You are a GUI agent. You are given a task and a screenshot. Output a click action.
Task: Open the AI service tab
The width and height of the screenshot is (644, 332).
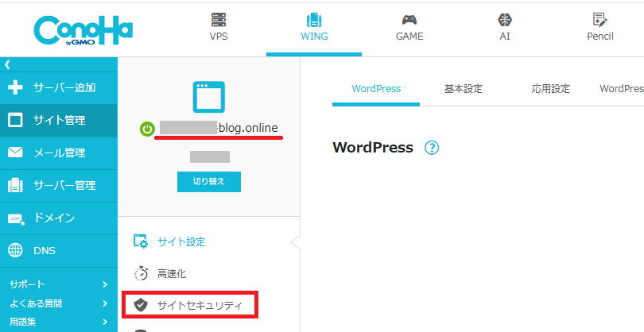point(505,27)
